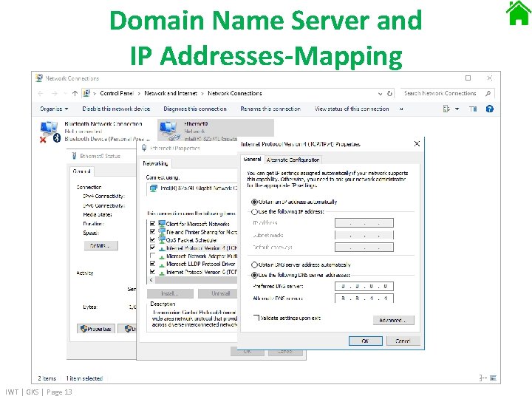Click the Bluetooth logo badge icon
The height and width of the screenshot is (399, 532).
pyautogui.click(x=57, y=137)
